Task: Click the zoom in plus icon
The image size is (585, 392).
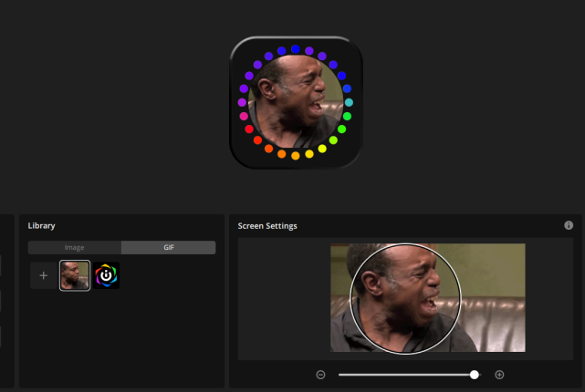Action: coord(499,375)
